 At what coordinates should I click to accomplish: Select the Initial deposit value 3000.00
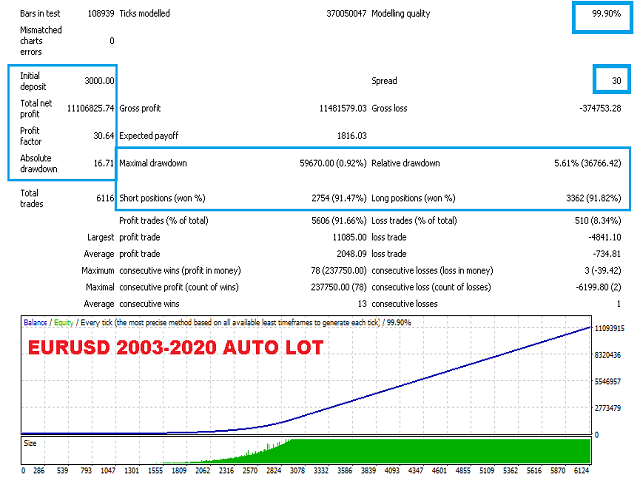pos(99,81)
